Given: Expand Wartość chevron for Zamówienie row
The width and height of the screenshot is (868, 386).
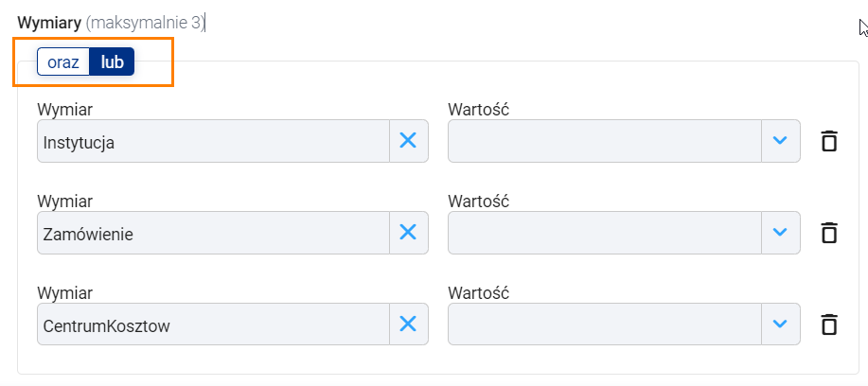Looking at the screenshot, I should coord(780,233).
